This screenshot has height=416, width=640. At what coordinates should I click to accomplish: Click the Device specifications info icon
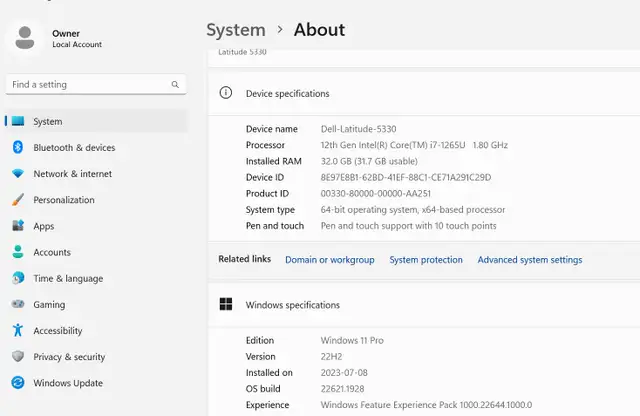(x=226, y=93)
